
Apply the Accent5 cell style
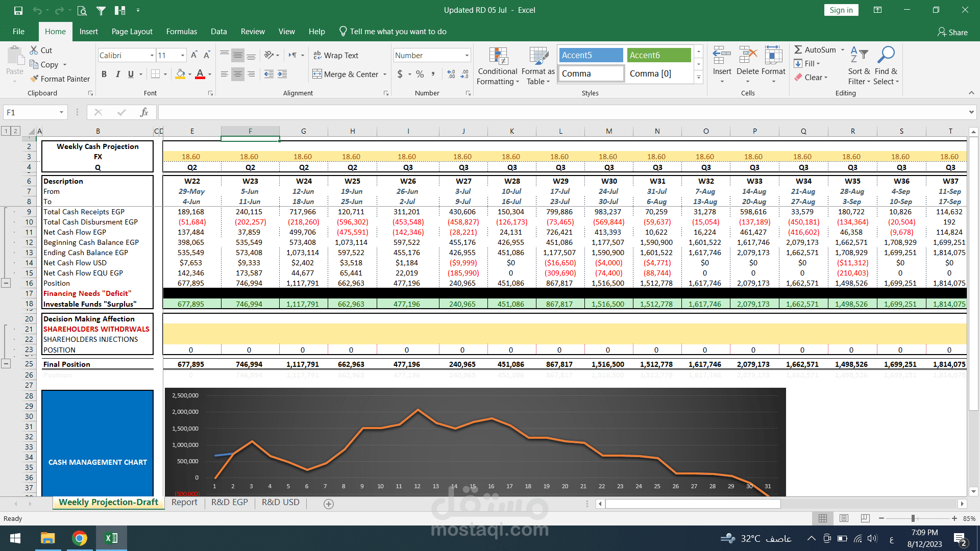[591, 55]
